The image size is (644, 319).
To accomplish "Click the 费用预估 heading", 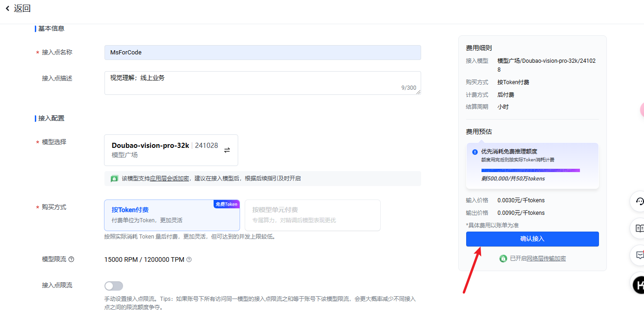I will (479, 132).
